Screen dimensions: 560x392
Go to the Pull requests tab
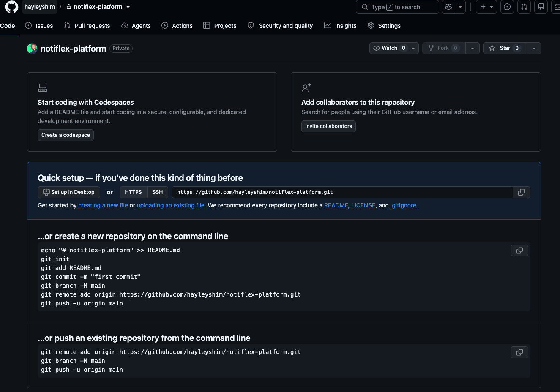(87, 26)
